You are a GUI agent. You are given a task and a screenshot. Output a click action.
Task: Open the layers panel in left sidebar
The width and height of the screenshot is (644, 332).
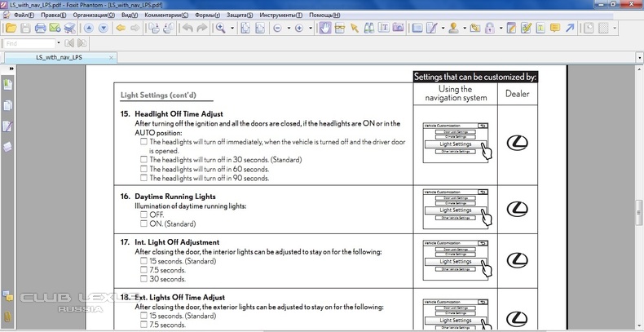point(8,147)
